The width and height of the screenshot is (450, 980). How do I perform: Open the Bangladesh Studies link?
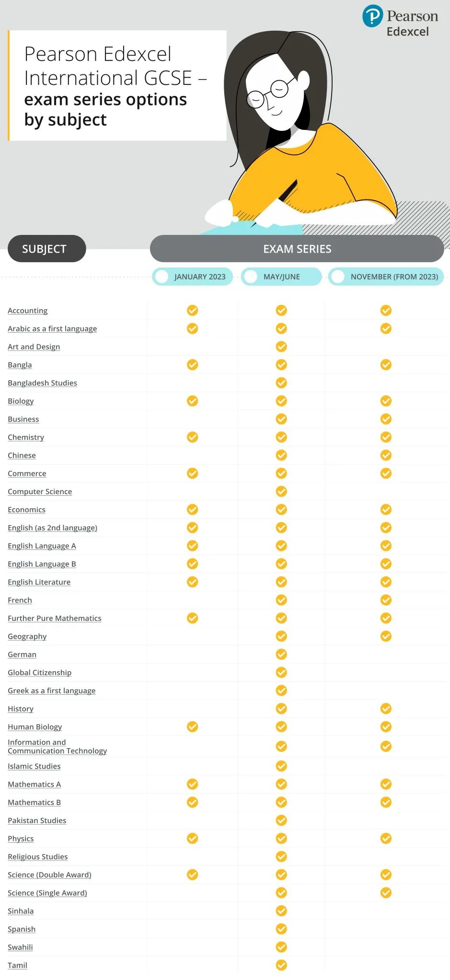coord(42,383)
